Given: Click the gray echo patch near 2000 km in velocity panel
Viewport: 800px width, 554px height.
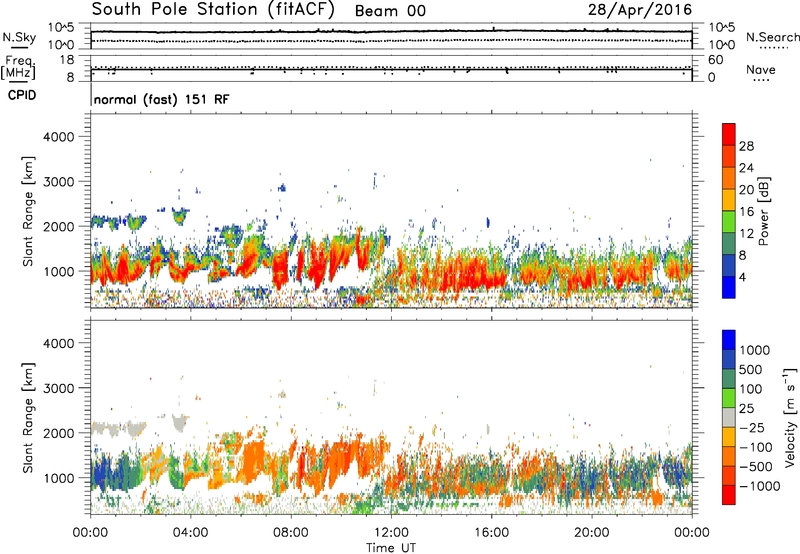Looking at the screenshot, I should click(117, 427).
